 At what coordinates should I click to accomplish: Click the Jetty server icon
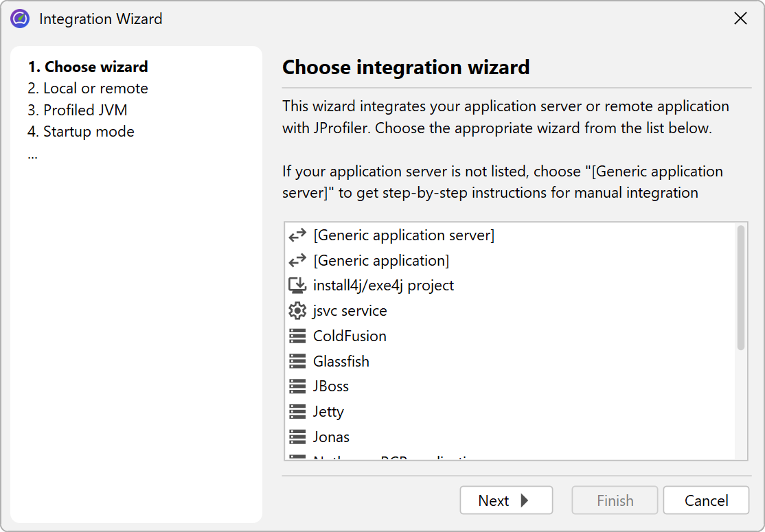coord(297,412)
